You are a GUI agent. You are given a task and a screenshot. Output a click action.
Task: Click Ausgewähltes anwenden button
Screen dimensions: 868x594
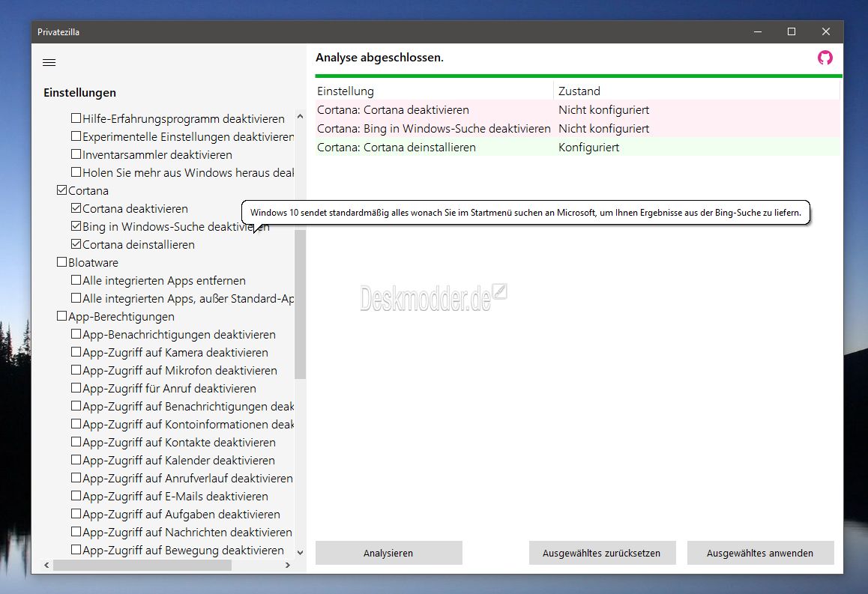[760, 553]
